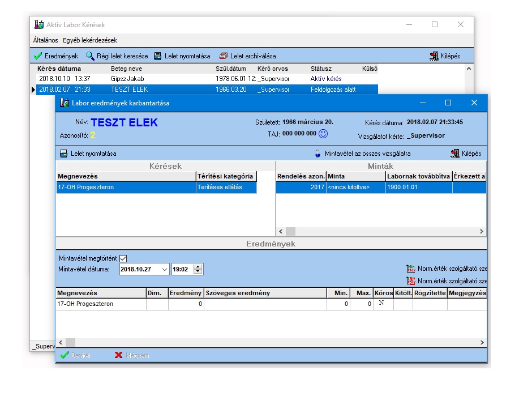Open the Általános menu
This screenshot has height=400, width=532.
pyautogui.click(x=45, y=40)
